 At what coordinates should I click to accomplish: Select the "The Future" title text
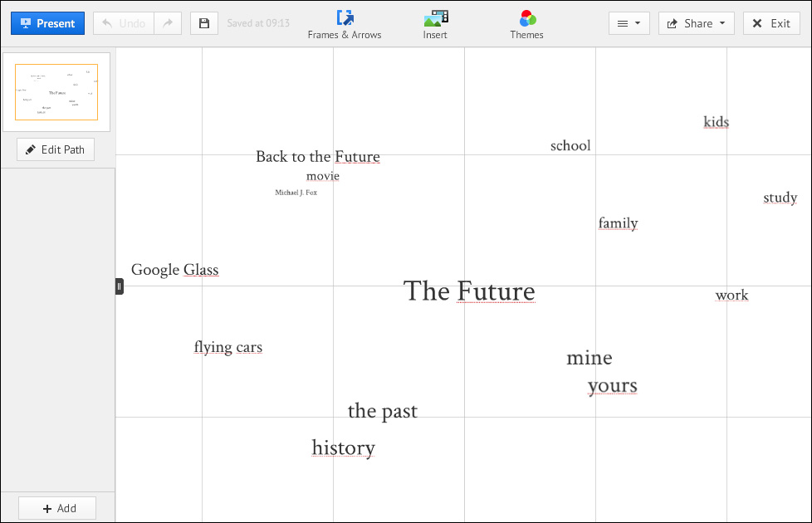coord(469,291)
